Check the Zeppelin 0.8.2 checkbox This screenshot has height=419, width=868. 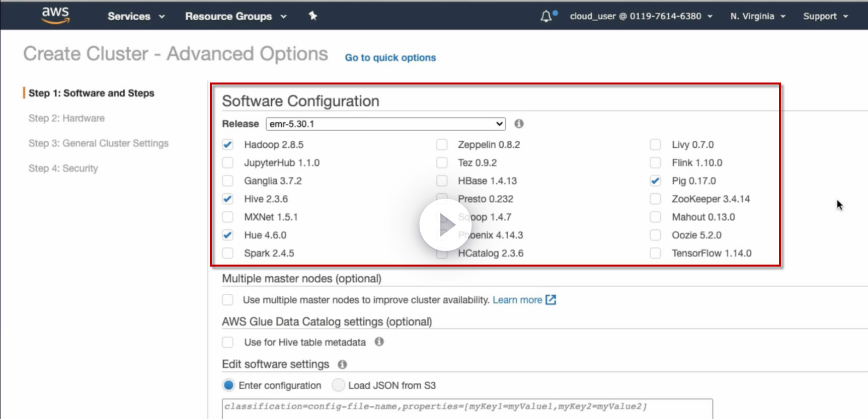(x=442, y=145)
